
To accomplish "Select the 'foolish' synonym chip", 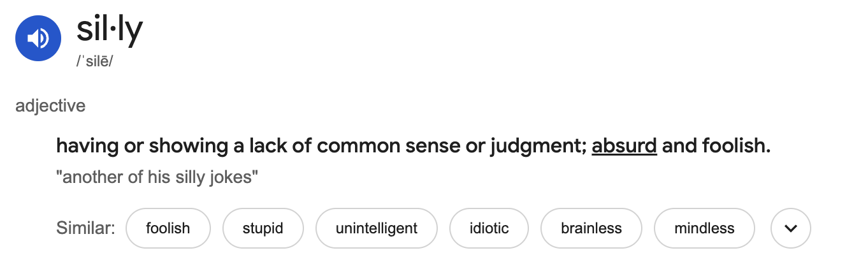I will (168, 228).
